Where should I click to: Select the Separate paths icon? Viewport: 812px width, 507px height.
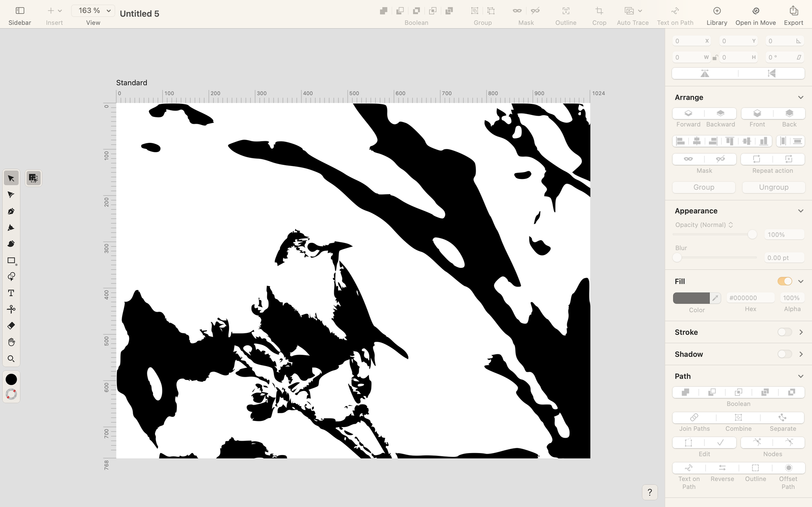click(x=782, y=418)
